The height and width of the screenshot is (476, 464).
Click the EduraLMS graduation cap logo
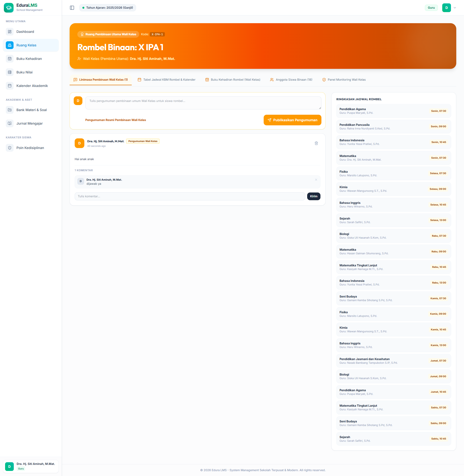pos(9,7)
